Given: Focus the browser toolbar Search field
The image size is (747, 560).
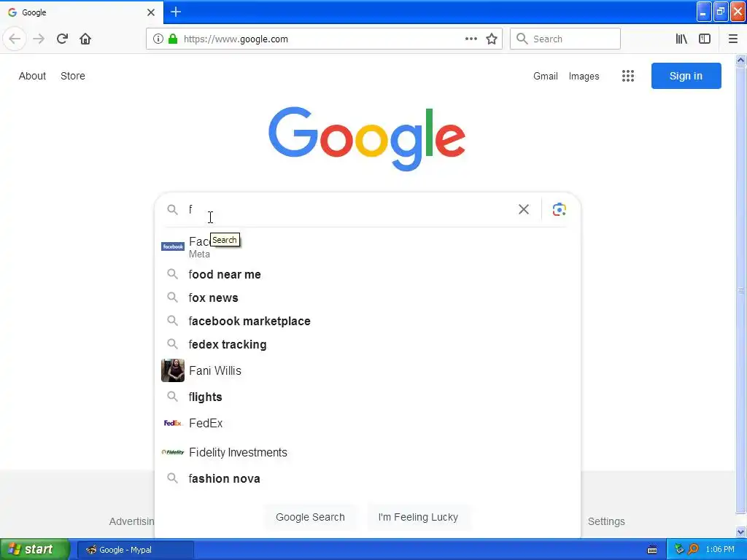Looking at the screenshot, I should pos(565,39).
